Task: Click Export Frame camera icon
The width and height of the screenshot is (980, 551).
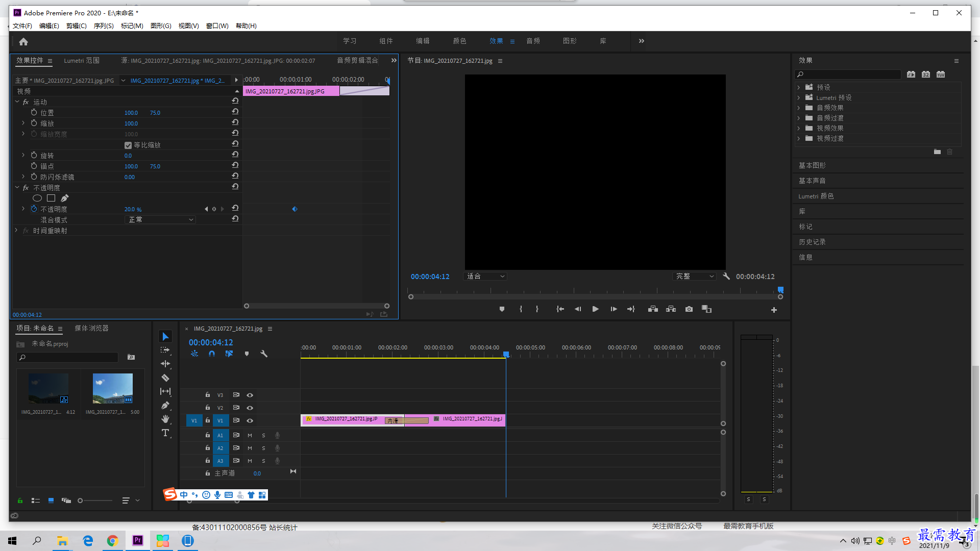Action: pyautogui.click(x=689, y=309)
